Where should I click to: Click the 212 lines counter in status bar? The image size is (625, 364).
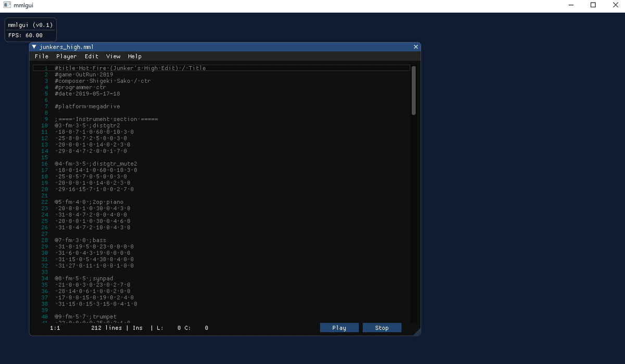point(106,328)
